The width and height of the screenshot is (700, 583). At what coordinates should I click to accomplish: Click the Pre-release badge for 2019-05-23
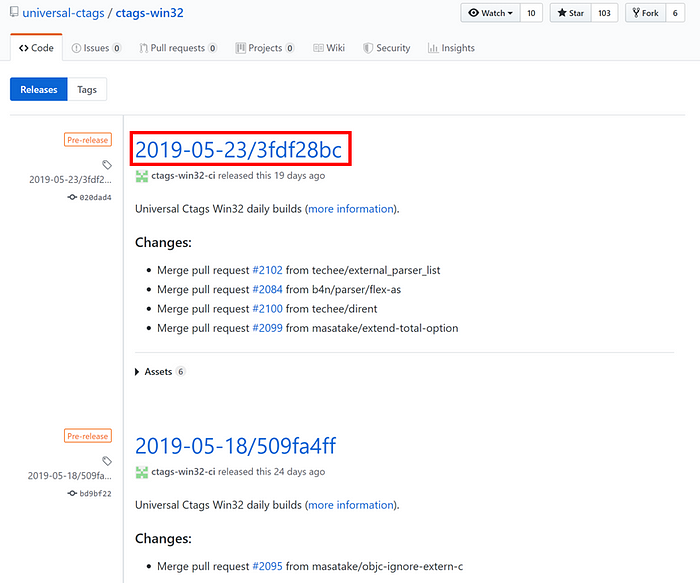[88, 140]
